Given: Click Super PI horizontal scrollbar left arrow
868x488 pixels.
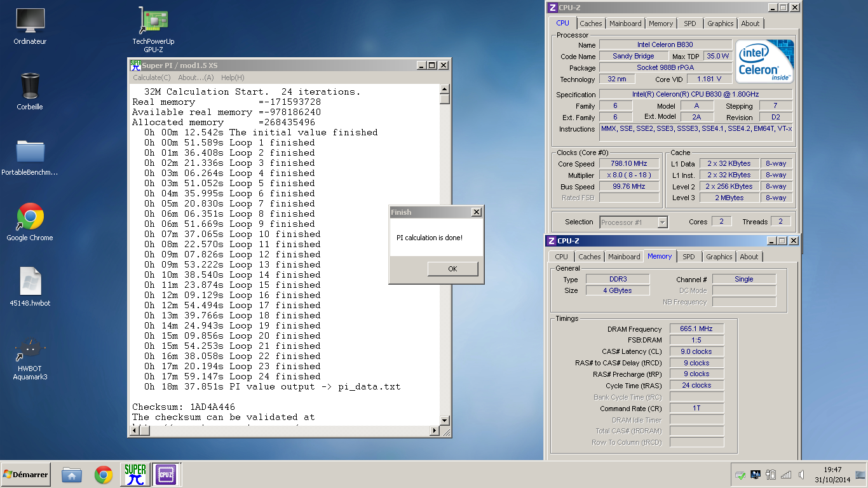Looking at the screenshot, I should [134, 431].
